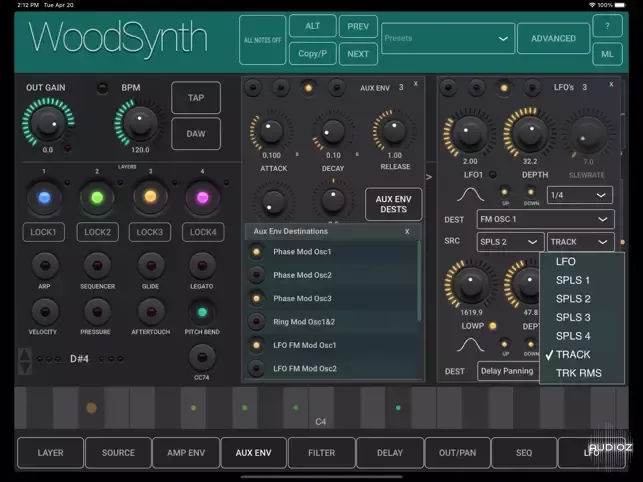Click the aux envelope RELEASE knob
The width and height of the screenshot is (643, 482).
point(394,130)
